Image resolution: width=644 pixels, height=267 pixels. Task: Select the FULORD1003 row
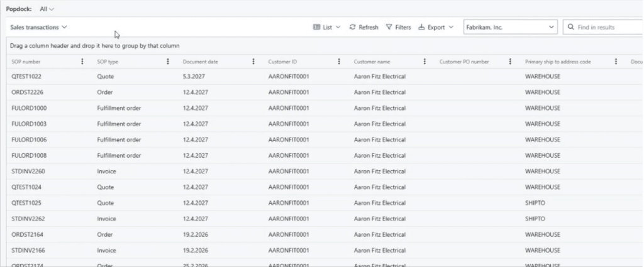[325, 124]
